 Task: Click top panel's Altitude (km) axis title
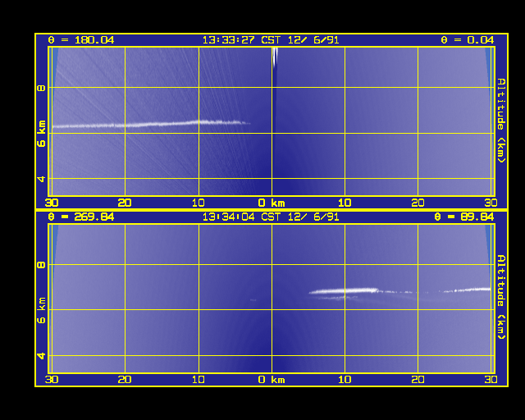click(x=501, y=121)
